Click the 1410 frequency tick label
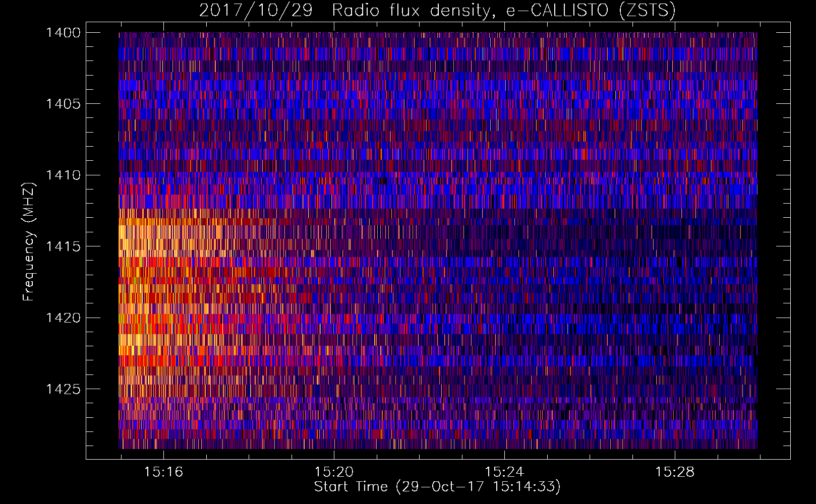Viewport: 816px width, 504px height. pos(63,175)
